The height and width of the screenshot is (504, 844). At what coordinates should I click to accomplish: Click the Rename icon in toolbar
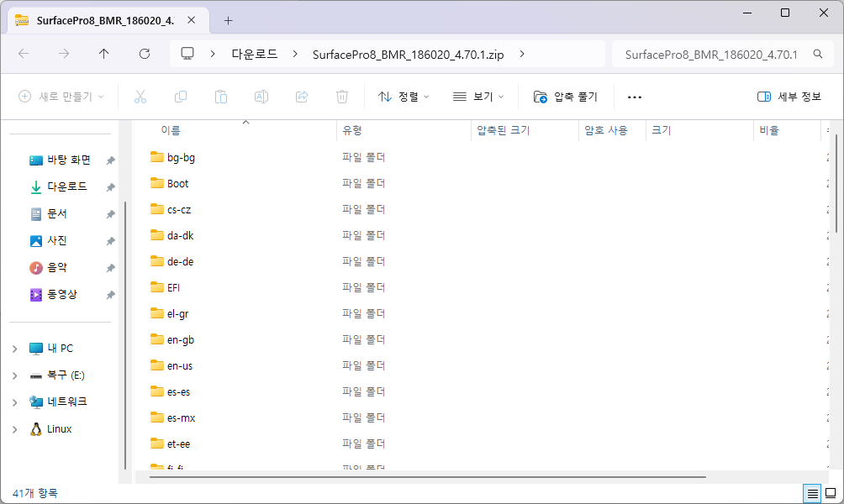click(261, 97)
